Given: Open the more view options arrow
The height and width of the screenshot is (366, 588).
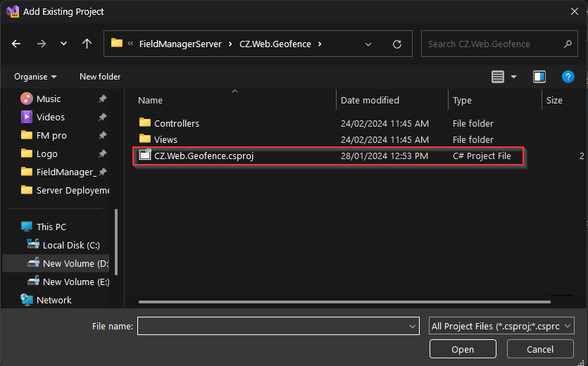Looking at the screenshot, I should tap(514, 77).
